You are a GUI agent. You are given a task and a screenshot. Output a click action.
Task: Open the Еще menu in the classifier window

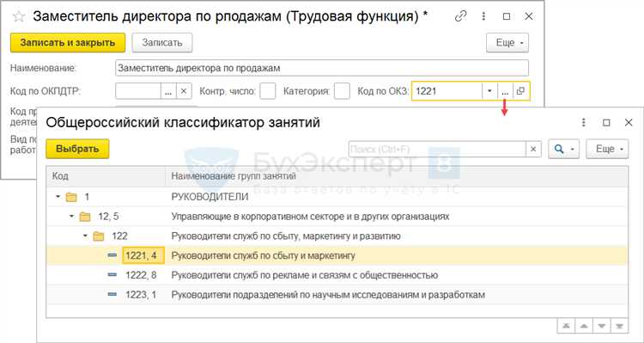[x=607, y=149]
